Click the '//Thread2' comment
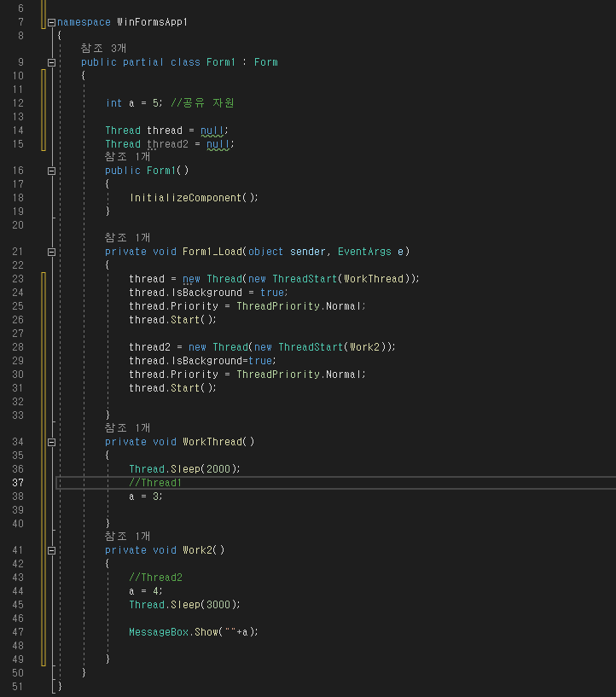Screen dimensions: 616x697 coord(155,578)
